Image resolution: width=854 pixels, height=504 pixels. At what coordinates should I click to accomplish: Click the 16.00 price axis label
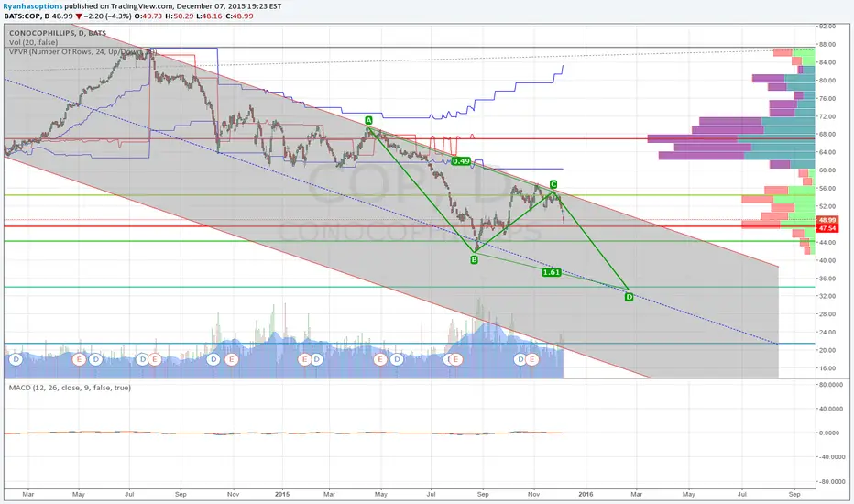pyautogui.click(x=827, y=367)
